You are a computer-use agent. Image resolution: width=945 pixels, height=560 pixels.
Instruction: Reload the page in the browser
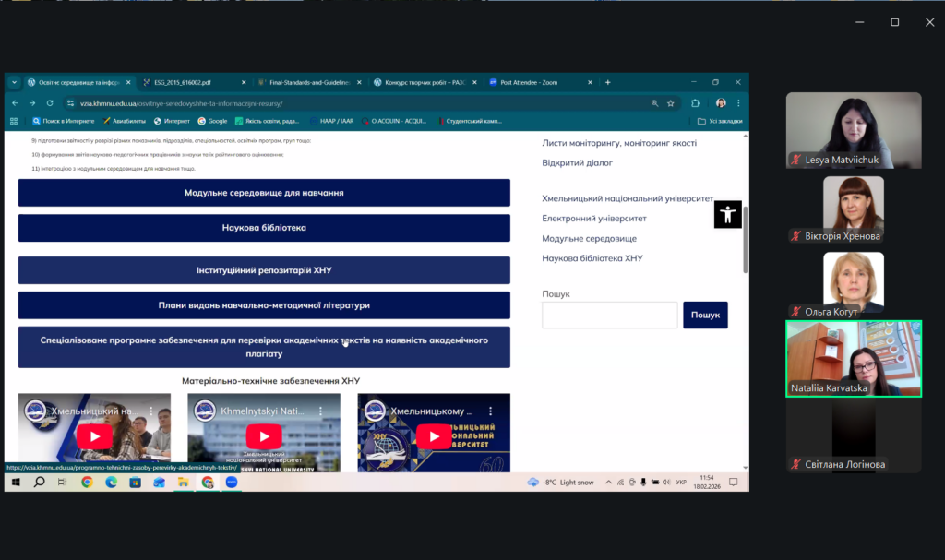click(49, 103)
